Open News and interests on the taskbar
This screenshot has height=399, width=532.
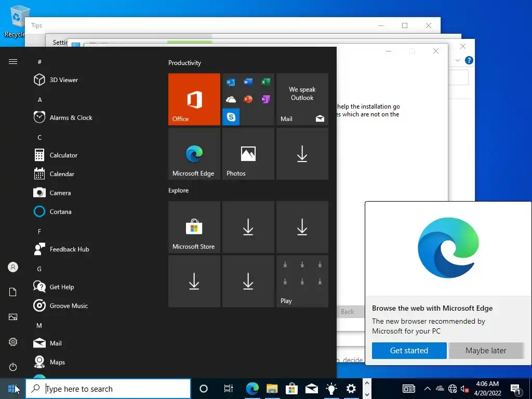point(408,389)
